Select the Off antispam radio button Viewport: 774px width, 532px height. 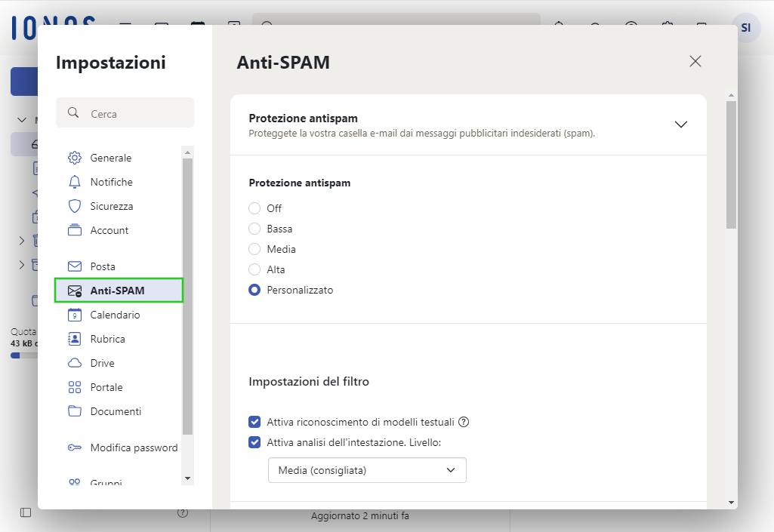coord(254,208)
